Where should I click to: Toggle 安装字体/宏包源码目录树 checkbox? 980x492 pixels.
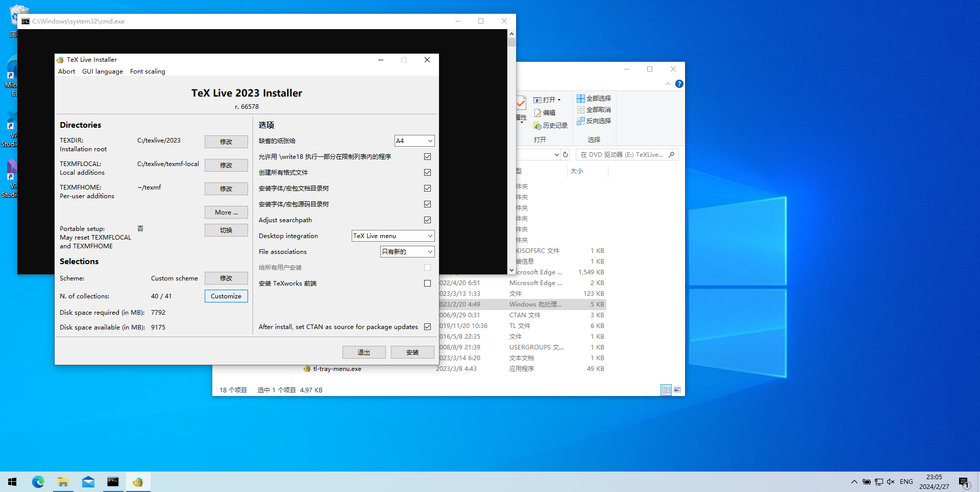(427, 204)
